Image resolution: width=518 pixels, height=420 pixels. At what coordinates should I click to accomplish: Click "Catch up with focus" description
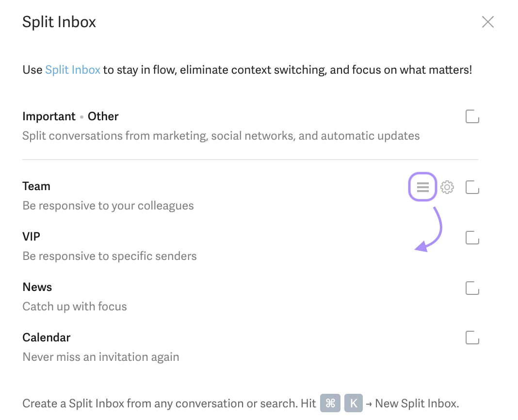pos(75,307)
